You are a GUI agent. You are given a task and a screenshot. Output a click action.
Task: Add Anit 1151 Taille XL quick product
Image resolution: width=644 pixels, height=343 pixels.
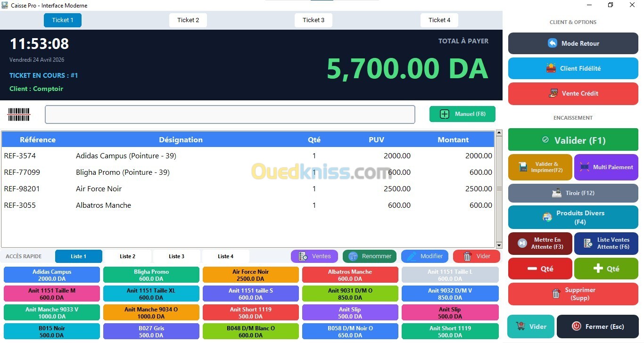point(151,294)
